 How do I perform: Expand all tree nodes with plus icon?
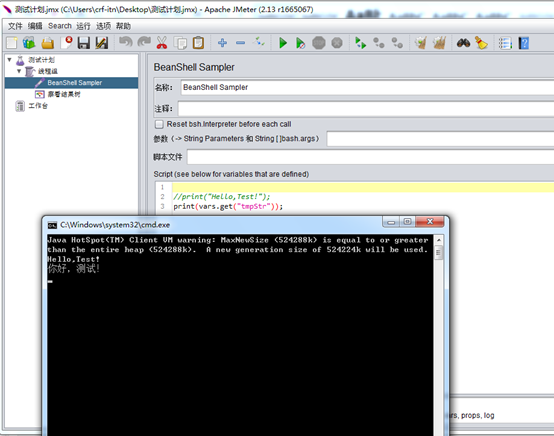click(222, 43)
